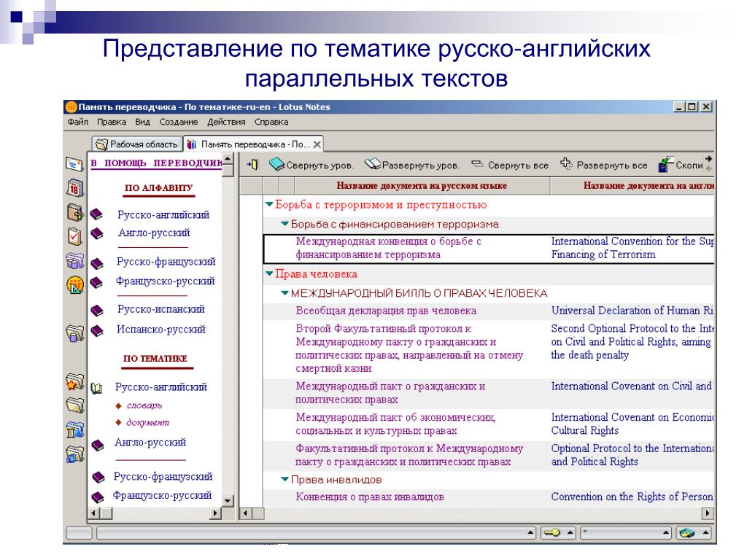The image size is (747, 560).
Task: Collapse the Борьба с финансированием терроризма subcategory
Action: 285,224
